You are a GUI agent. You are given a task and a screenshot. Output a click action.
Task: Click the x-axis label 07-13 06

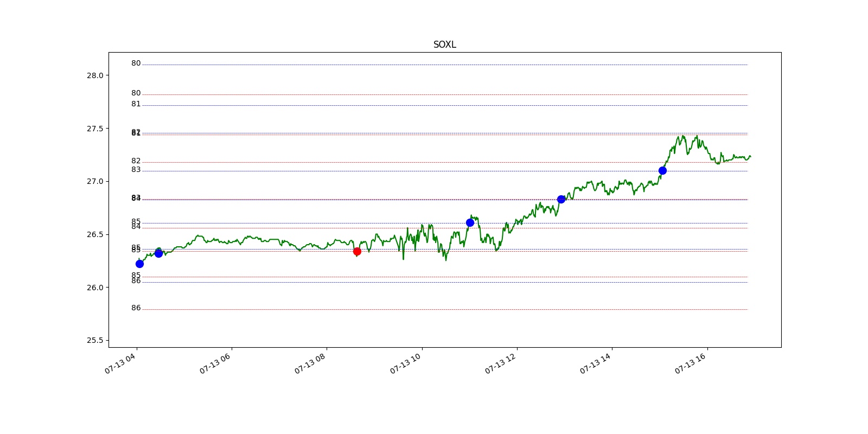coord(215,363)
